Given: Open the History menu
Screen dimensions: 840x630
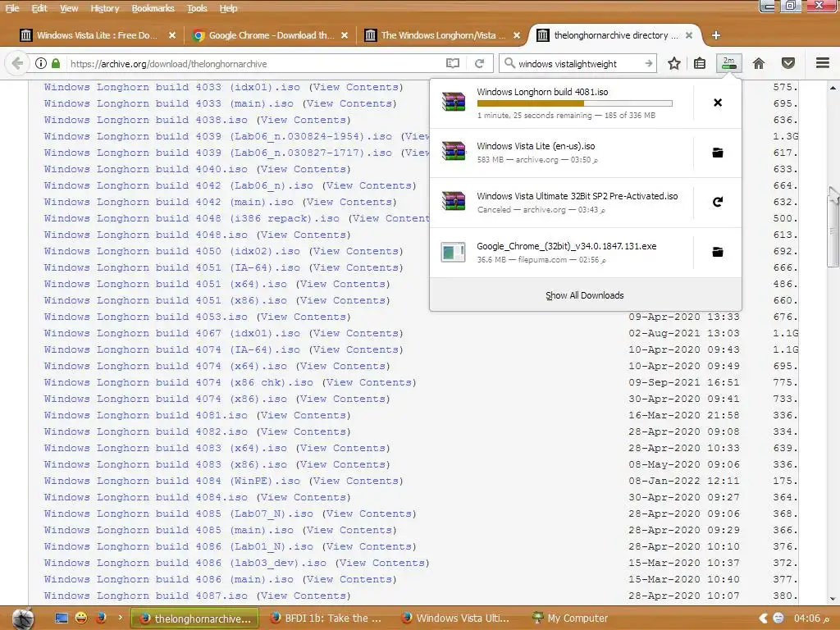Looking at the screenshot, I should [x=104, y=8].
